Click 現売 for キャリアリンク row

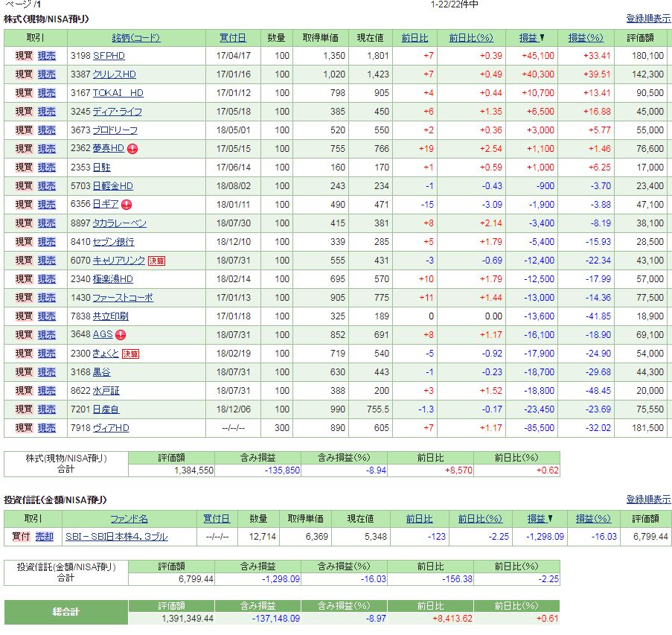point(47,261)
